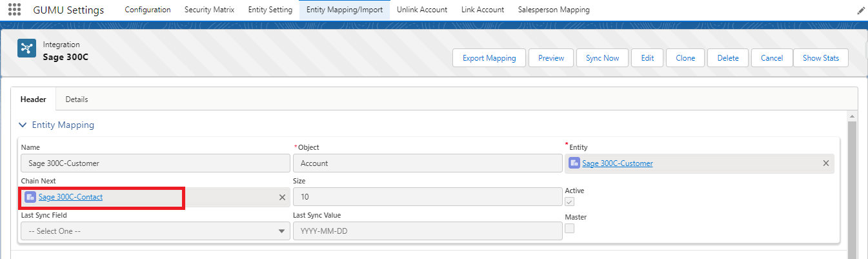Click the Clone button
Viewport: 868px width, 259px height.
pos(685,58)
